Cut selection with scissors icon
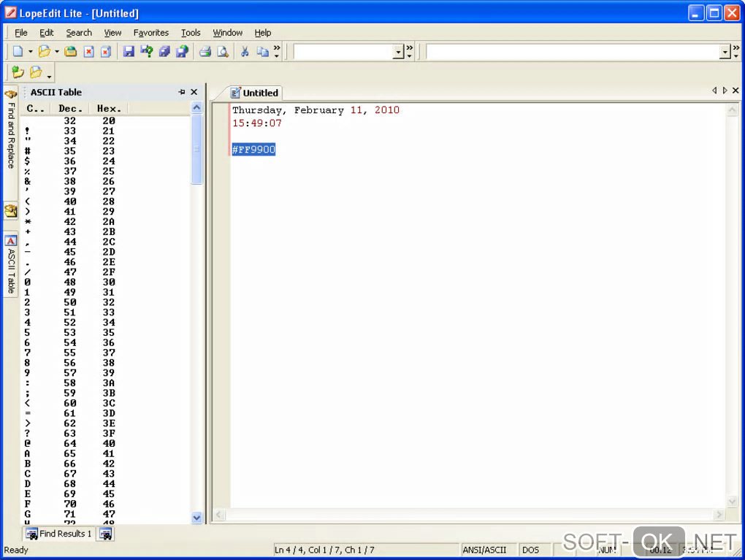Screen dimensions: 745x560 (x=245, y=51)
